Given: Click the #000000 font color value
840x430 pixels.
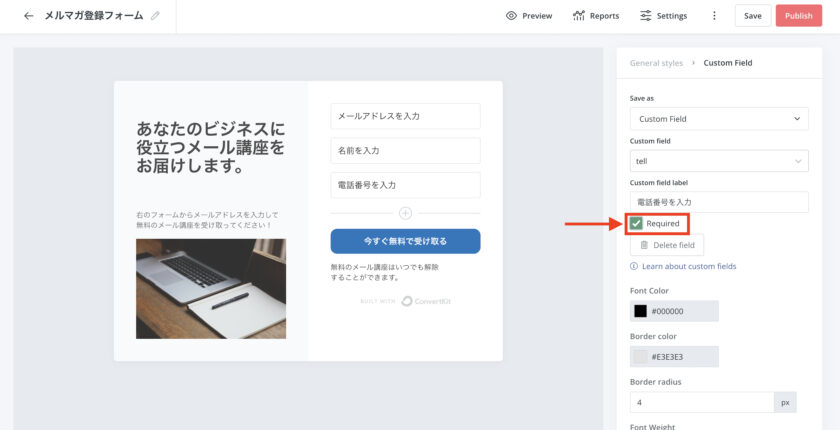Looking at the screenshot, I should [668, 311].
